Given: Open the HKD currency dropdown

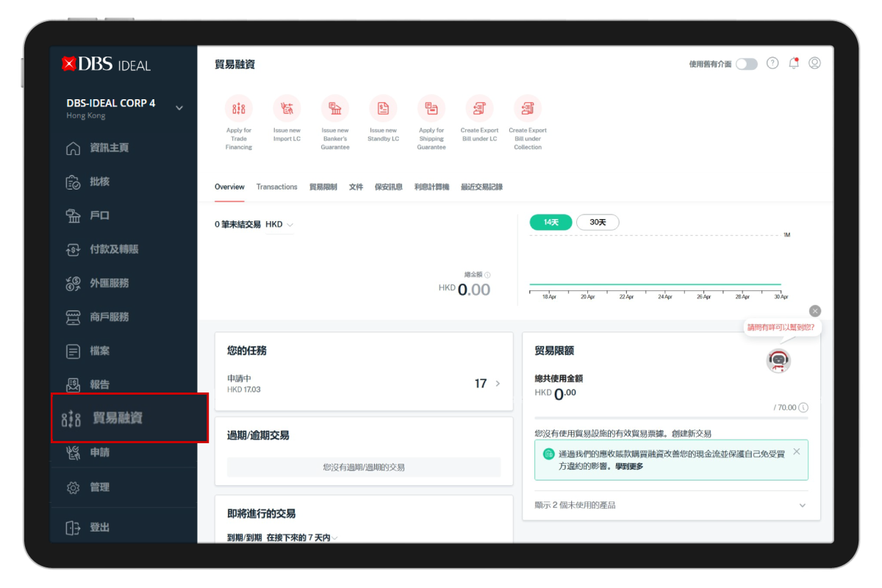Looking at the screenshot, I should (x=279, y=224).
